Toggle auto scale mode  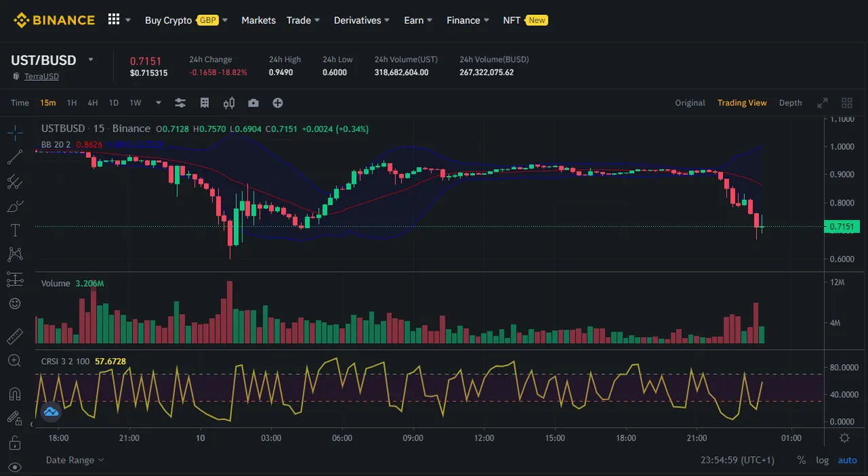(848, 460)
